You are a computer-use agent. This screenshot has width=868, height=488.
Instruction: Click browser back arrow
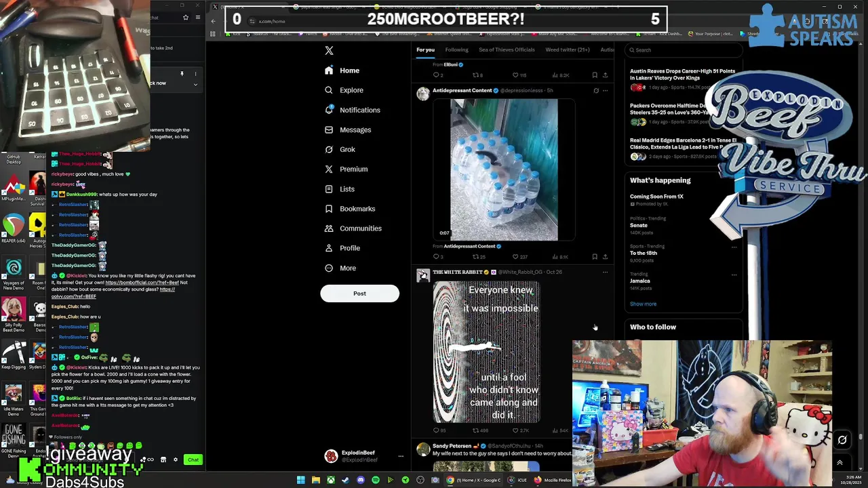[213, 21]
